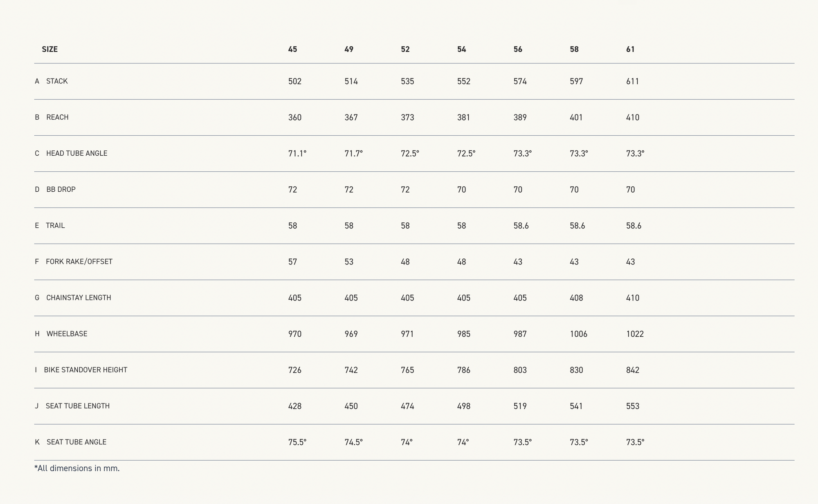This screenshot has width=818, height=504.
Task: Click the SIZE column header
Action: [x=49, y=49]
